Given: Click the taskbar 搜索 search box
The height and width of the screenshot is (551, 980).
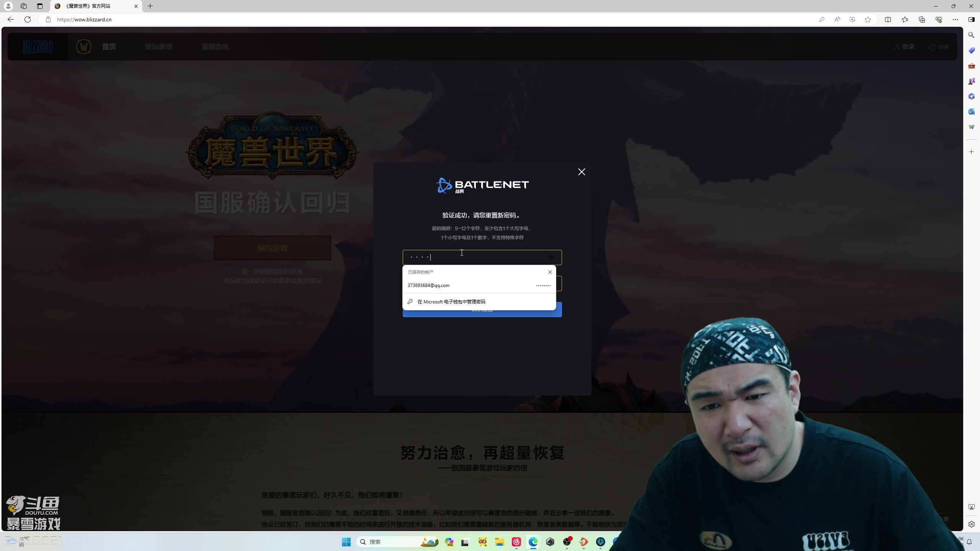Looking at the screenshot, I should tap(397, 542).
